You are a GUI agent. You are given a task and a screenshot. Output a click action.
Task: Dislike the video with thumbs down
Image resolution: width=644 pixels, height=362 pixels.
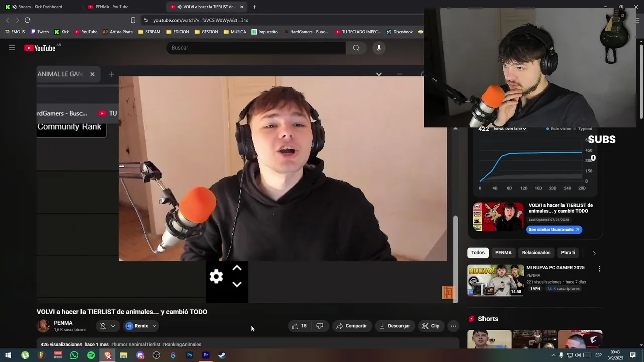point(319,326)
